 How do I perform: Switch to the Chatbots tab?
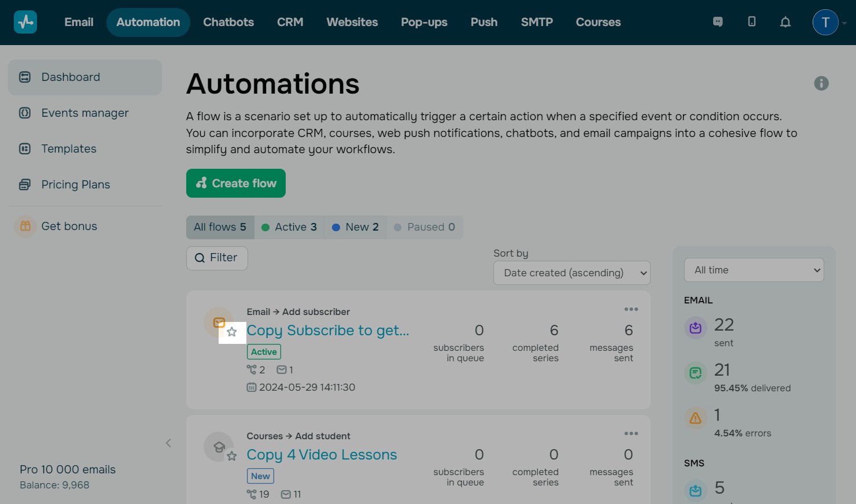[x=228, y=22]
